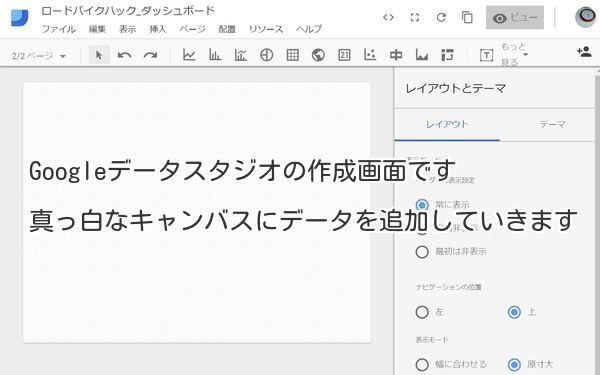Insert a table

pos(292,55)
